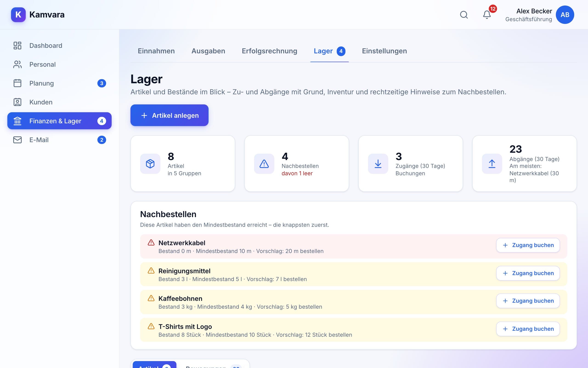The height and width of the screenshot is (368, 588).
Task: Open Personal in the sidebar
Action: (59, 64)
